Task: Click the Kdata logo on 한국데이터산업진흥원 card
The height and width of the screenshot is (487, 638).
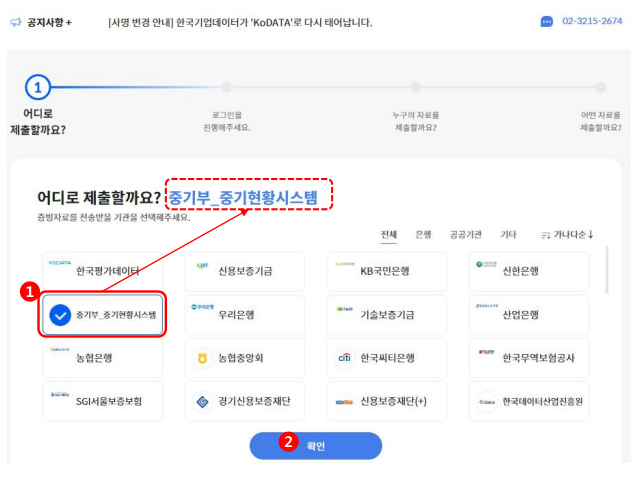Action: (x=487, y=402)
